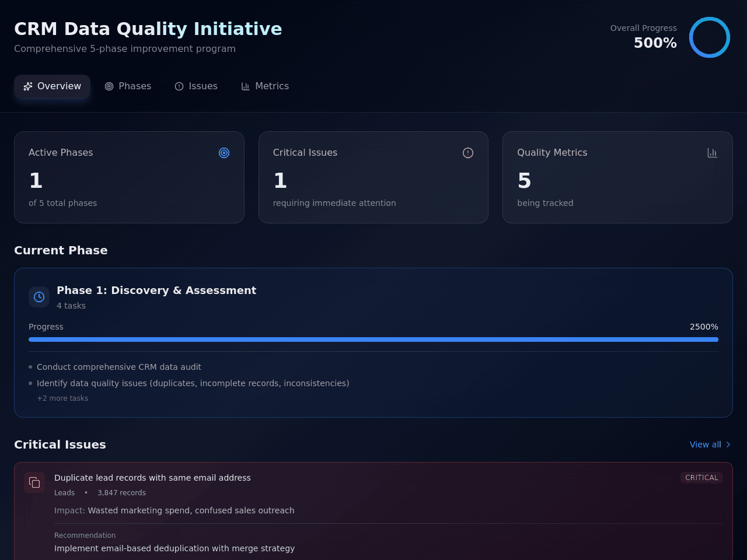This screenshot has width=747, height=560.
Task: Click the 2500% progress value
Action: [x=704, y=327]
